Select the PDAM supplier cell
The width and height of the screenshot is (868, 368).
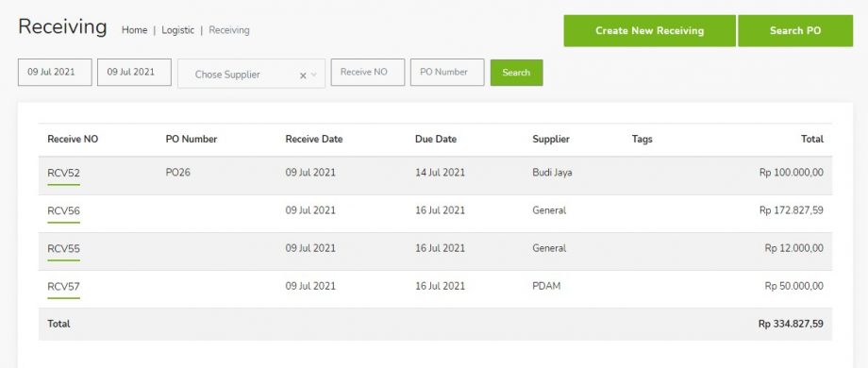point(546,286)
